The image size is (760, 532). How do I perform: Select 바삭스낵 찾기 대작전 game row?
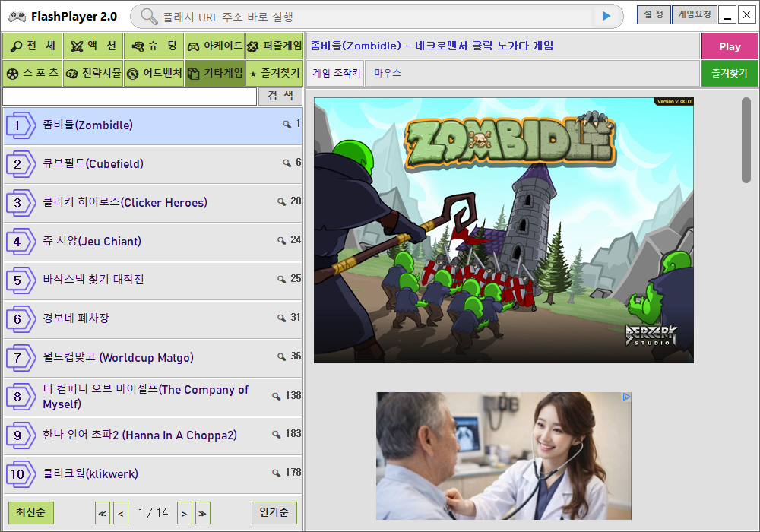pyautogui.click(x=153, y=280)
